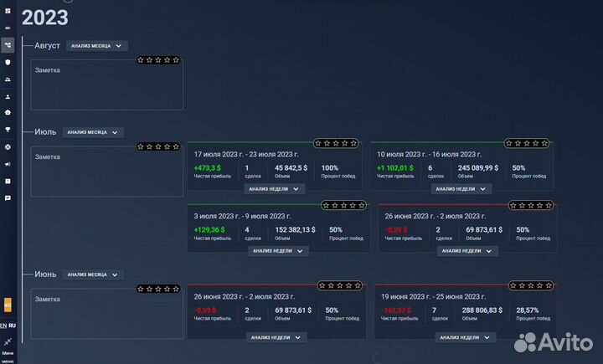Switch interface language to EN
The width and height of the screenshot is (603, 364).
point(3,325)
